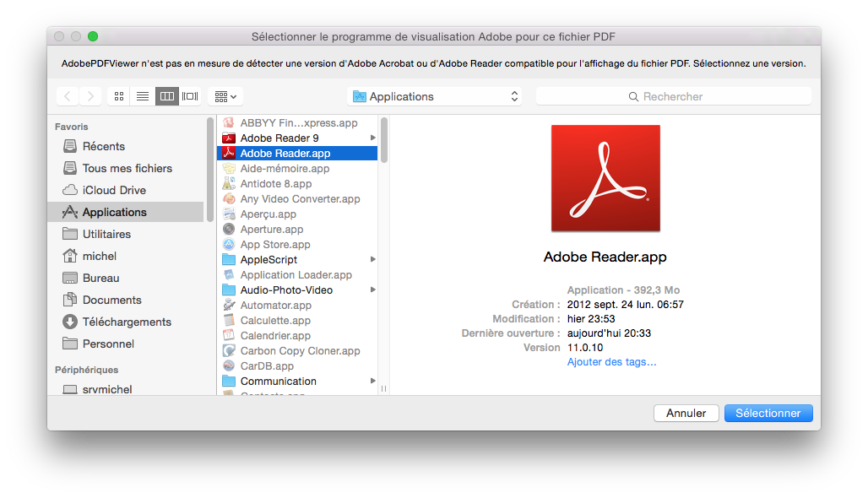This screenshot has width=868, height=498.
Task: Open Documents in sidebar
Action: [x=126, y=300]
